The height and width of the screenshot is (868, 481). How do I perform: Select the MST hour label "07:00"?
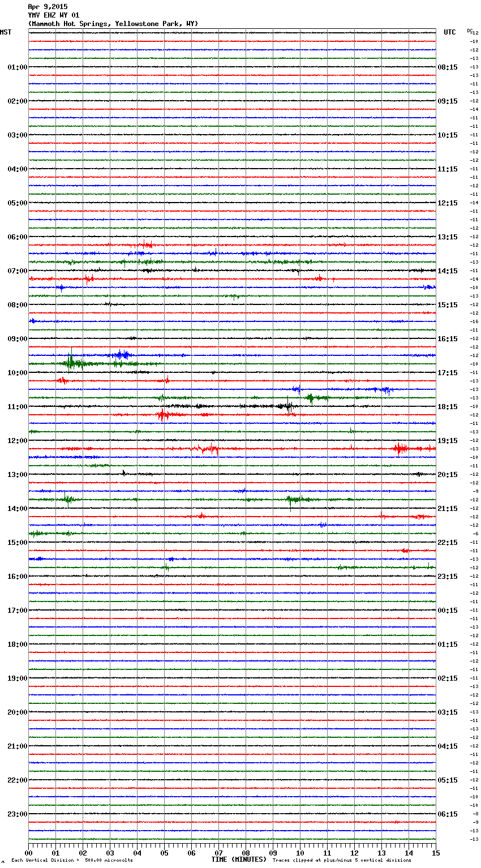18,271
